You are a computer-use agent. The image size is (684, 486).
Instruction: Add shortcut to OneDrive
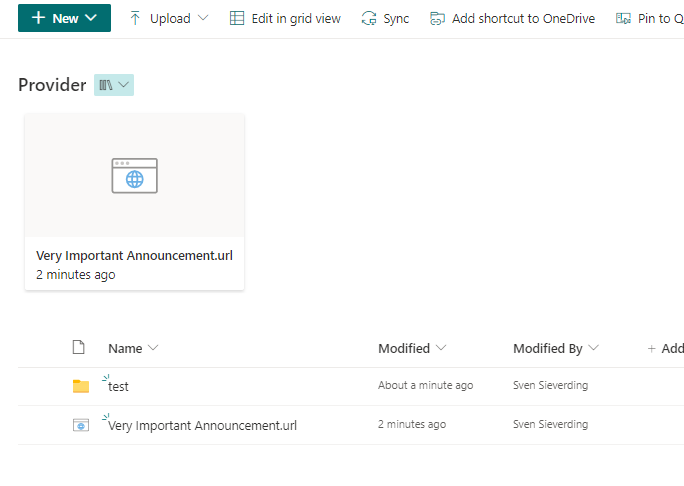(512, 18)
